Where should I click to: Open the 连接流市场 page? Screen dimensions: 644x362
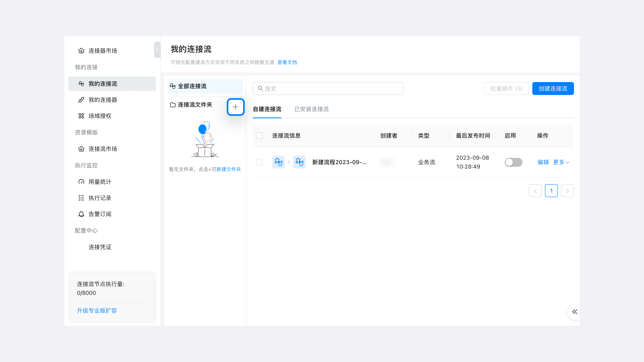(103, 149)
